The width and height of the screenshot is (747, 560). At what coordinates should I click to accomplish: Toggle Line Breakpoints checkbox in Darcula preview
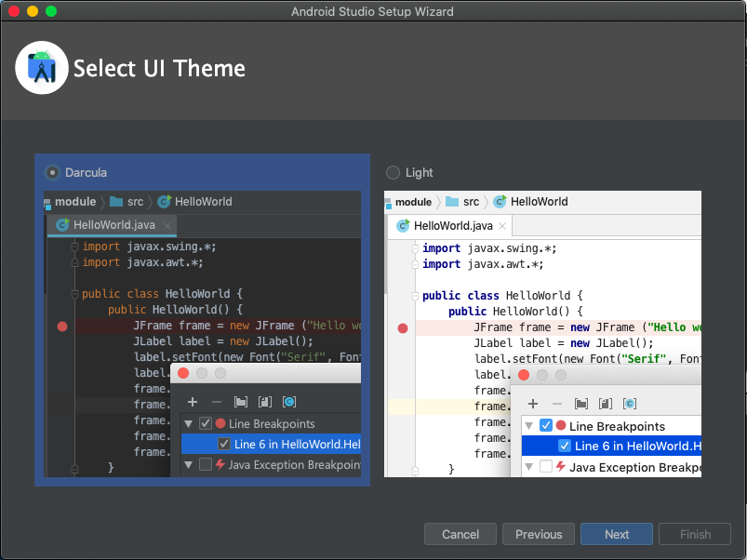(x=206, y=423)
